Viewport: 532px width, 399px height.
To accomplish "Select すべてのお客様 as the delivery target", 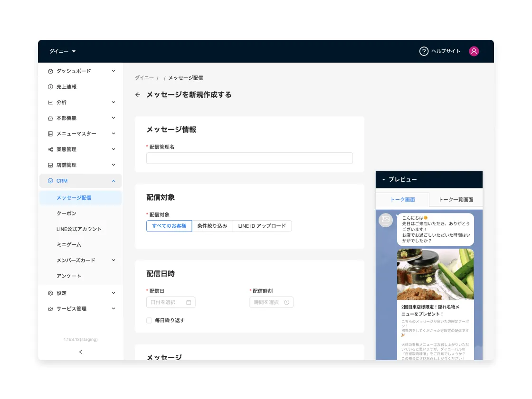I will click(x=169, y=226).
